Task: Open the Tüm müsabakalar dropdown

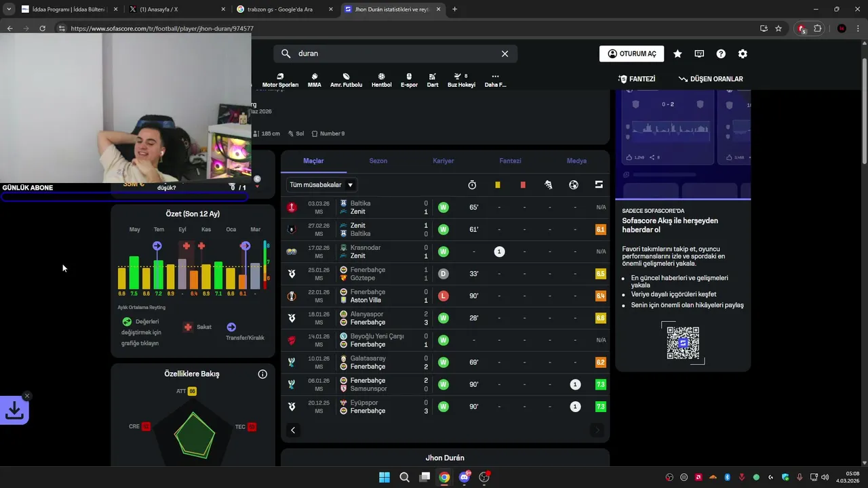Action: click(321, 184)
